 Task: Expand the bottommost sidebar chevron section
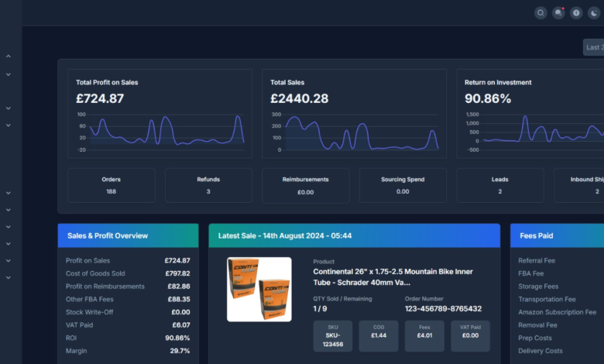click(x=8, y=278)
